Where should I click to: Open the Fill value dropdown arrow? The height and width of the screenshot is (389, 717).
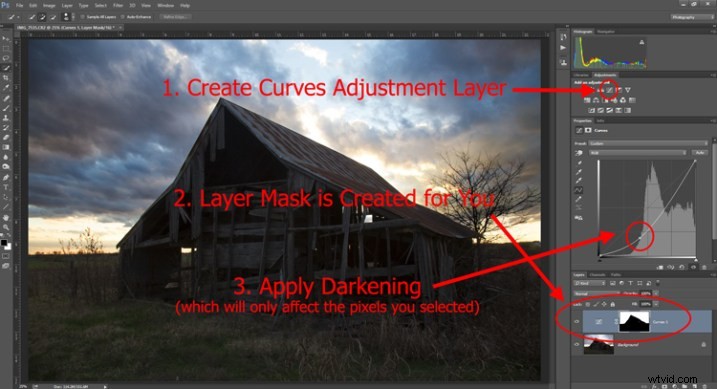[656, 304]
